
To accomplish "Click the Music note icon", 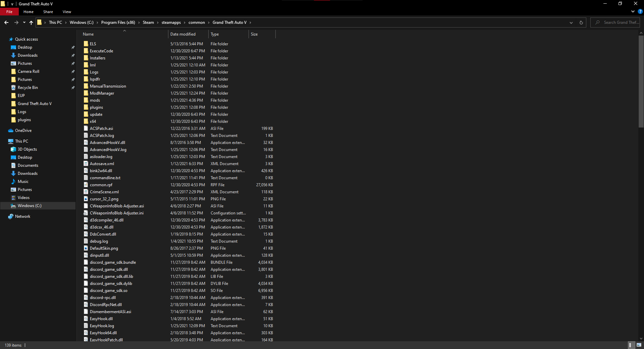I will pos(13,182).
